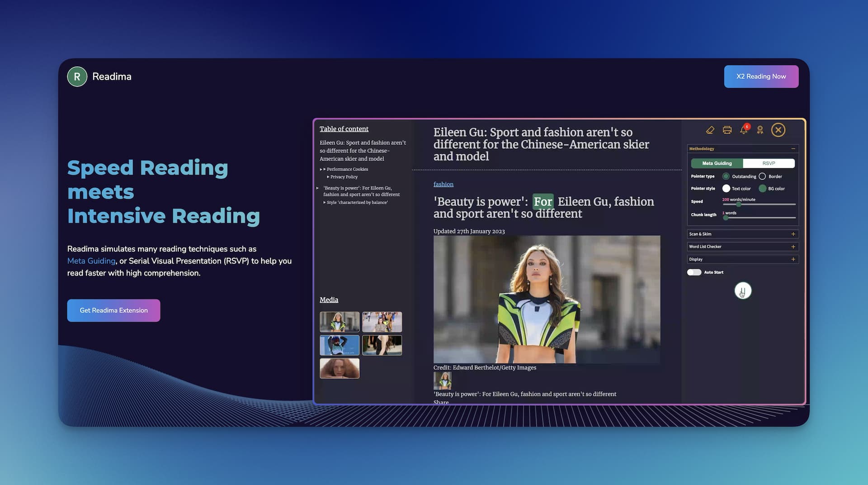This screenshot has width=868, height=485.
Task: Collapse the Methodology section with minus icon
Action: point(793,149)
